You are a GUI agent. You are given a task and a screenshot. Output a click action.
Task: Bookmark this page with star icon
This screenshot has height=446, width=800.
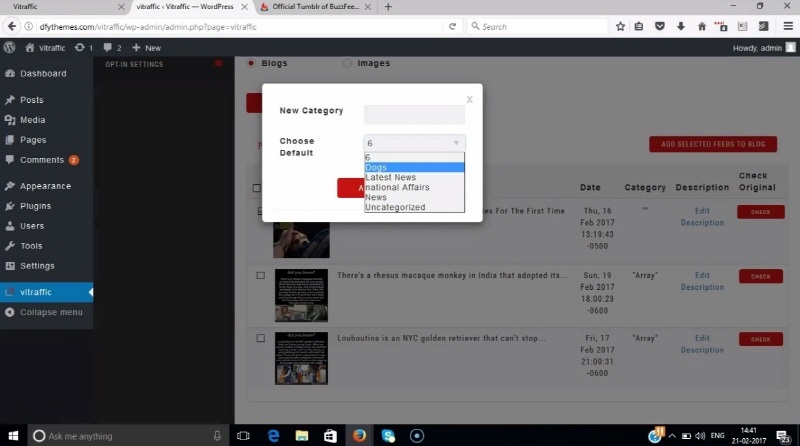[620, 27]
